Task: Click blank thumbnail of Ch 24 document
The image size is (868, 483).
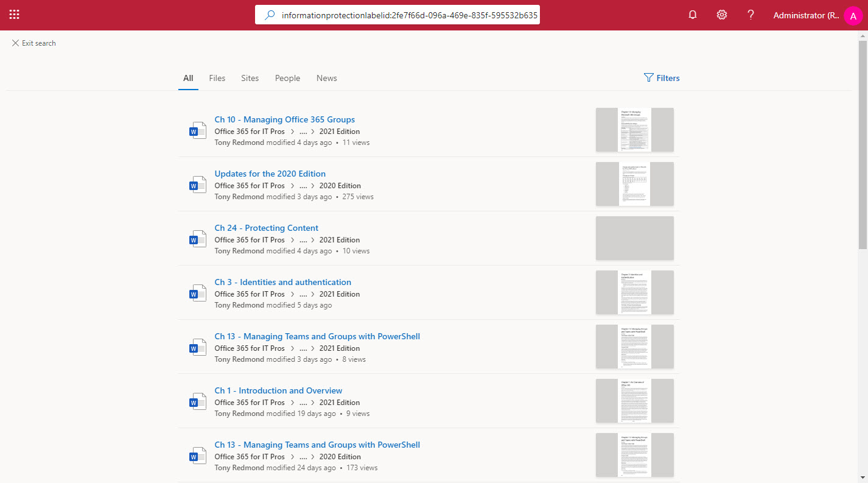Action: tap(635, 238)
